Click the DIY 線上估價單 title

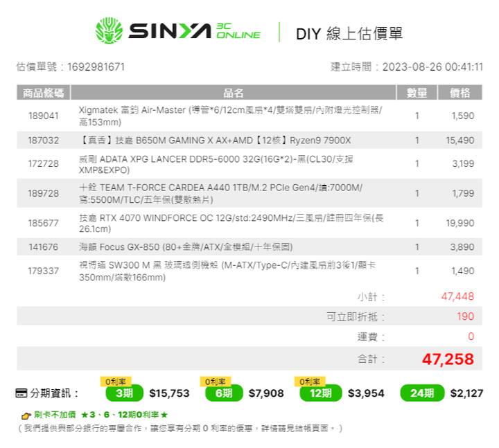(349, 33)
